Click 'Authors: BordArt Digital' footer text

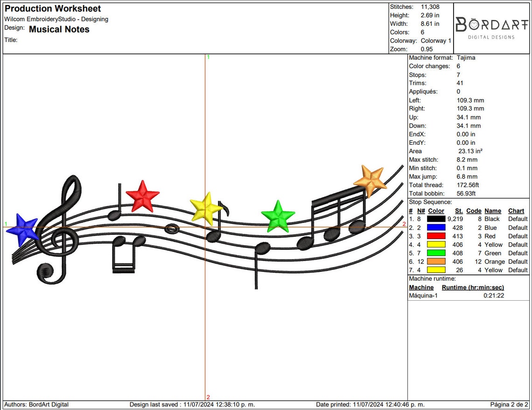[x=36, y=404]
